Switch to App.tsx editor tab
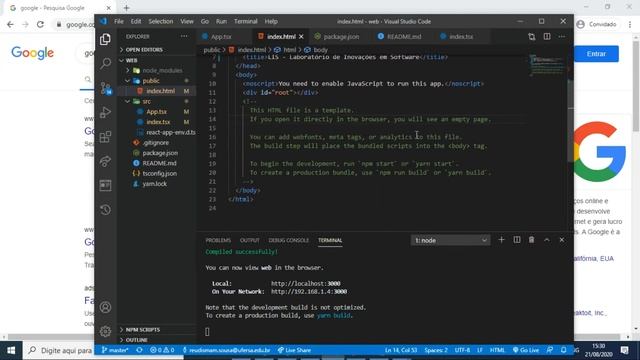The width and height of the screenshot is (640, 360). pyautogui.click(x=221, y=36)
